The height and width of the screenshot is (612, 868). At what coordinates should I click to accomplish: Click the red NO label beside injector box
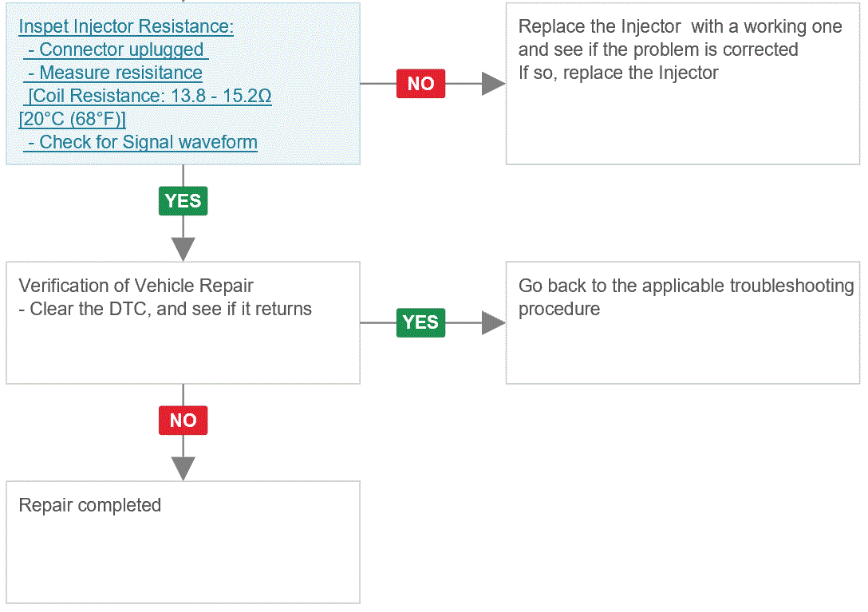click(420, 84)
